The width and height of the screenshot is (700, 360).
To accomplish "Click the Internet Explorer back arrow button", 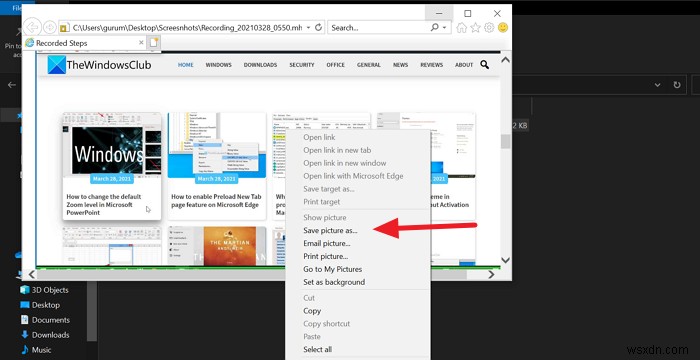I will (x=33, y=27).
